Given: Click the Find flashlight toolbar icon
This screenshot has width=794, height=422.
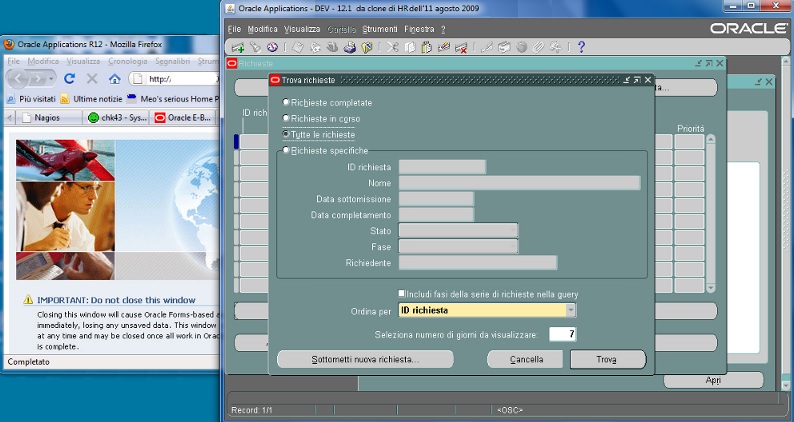Looking at the screenshot, I should tap(255, 47).
